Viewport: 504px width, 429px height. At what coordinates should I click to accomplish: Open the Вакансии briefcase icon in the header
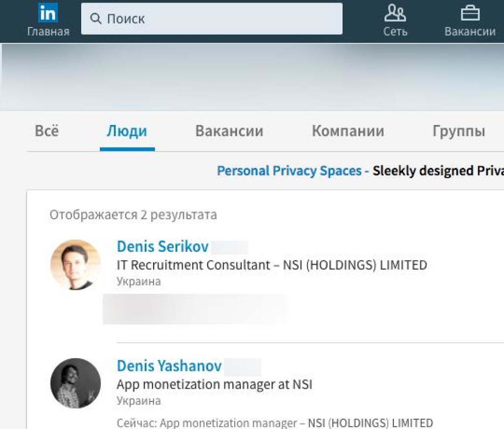470,13
